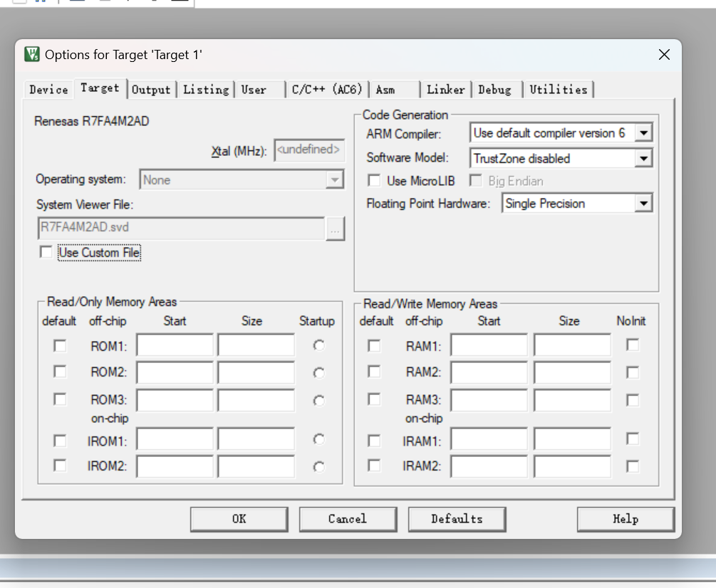Select the Startup radio for ROM3
The image size is (716, 588).
[318, 401]
